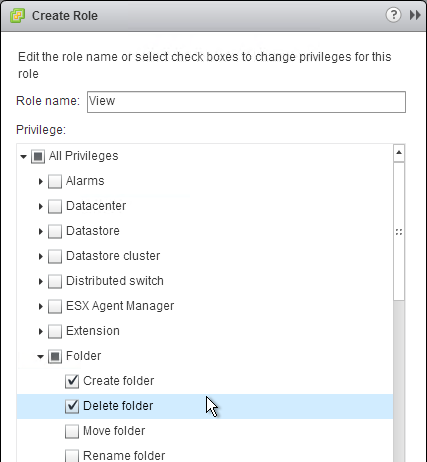The height and width of the screenshot is (462, 427).
Task: Check the Move folder checkbox
Action: click(x=72, y=431)
